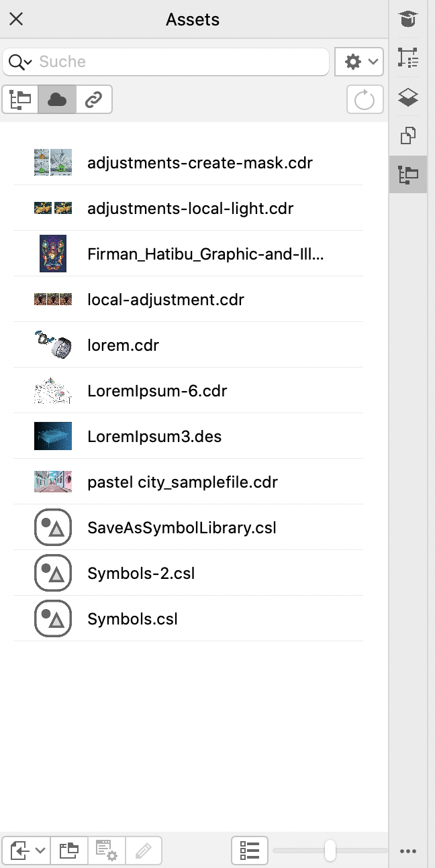The height and width of the screenshot is (868, 435).
Task: Select pastel city_samplefile.cdr entry
Action: (182, 482)
